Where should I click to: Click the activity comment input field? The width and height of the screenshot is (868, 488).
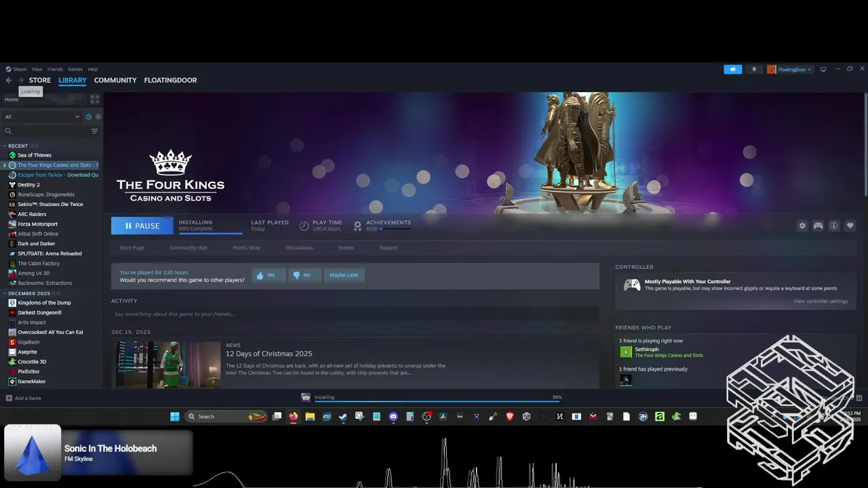[x=355, y=314]
